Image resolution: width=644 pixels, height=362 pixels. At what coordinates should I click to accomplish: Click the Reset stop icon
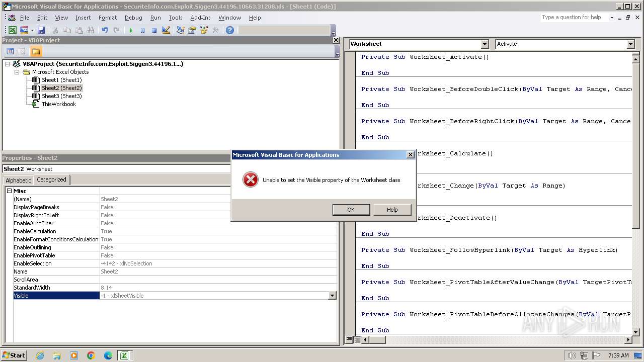[x=154, y=30]
